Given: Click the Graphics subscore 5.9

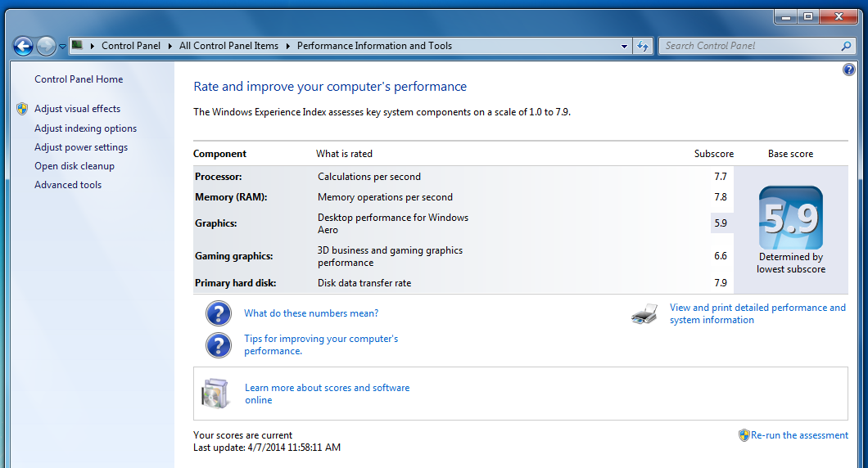Looking at the screenshot, I should click(x=721, y=223).
